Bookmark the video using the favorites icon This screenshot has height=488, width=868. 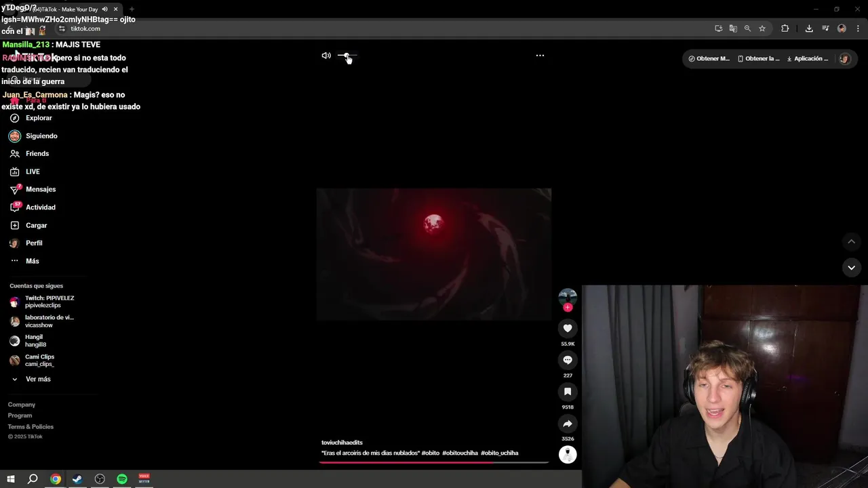click(568, 392)
